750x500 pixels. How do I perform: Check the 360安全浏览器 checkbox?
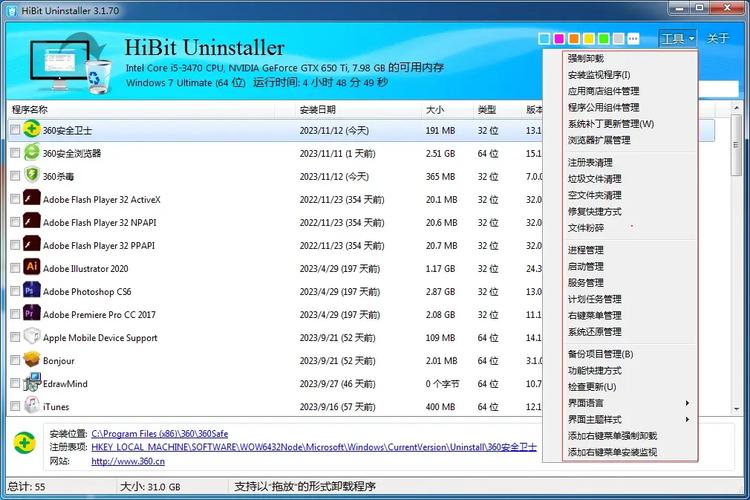(15, 153)
